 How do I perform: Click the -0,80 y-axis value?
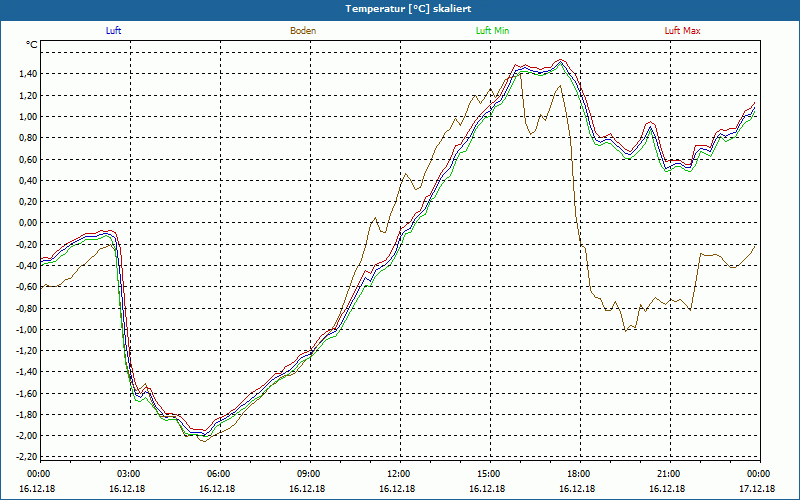[27, 308]
